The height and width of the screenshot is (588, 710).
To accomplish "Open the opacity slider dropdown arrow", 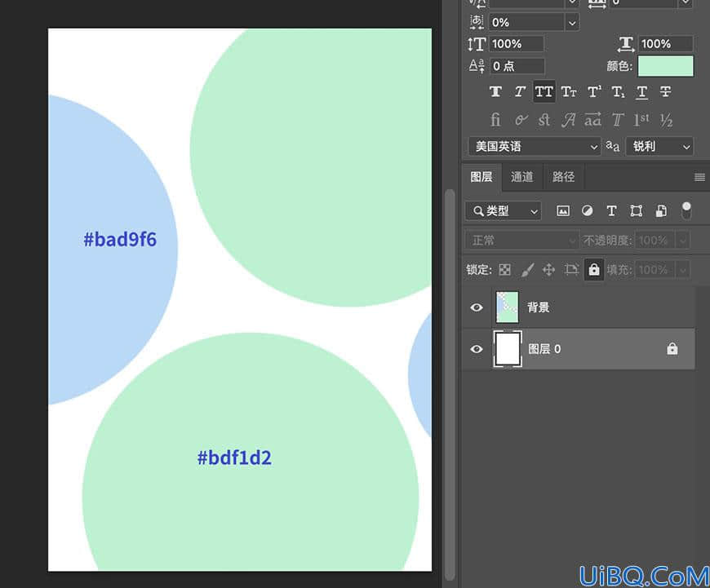I will [682, 240].
